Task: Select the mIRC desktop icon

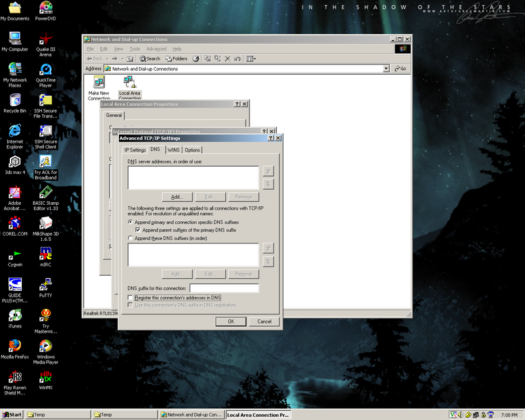Action: tap(45, 257)
